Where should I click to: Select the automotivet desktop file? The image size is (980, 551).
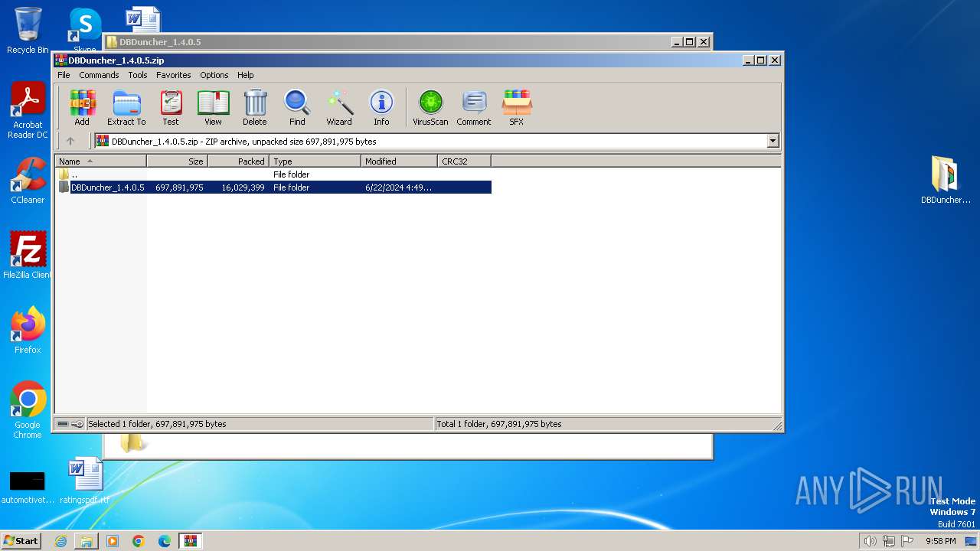click(x=28, y=487)
